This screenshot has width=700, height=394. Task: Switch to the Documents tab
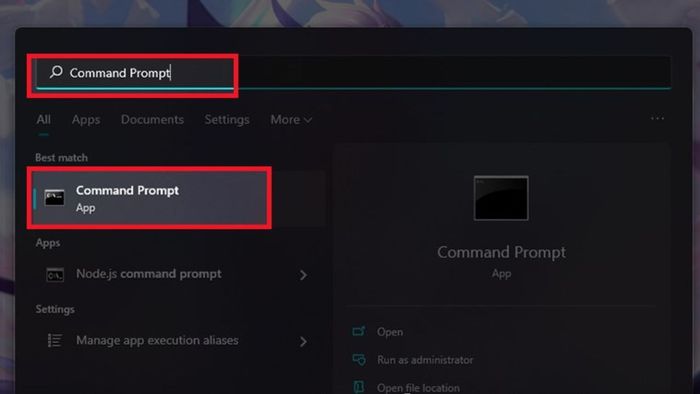(152, 120)
